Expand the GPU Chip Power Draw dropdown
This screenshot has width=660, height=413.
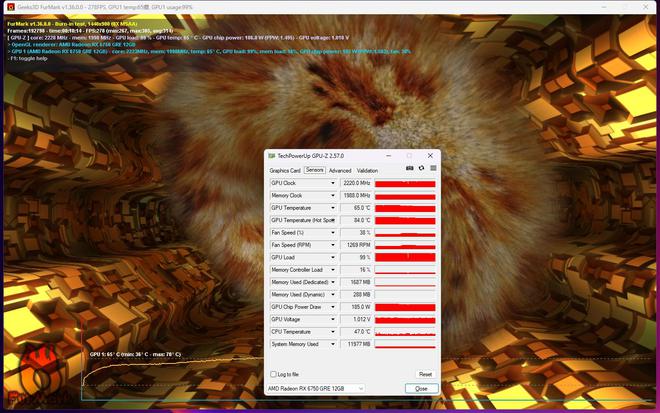coord(333,307)
